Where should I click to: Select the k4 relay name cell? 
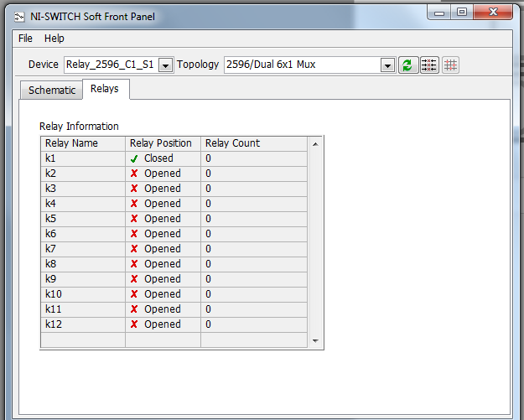pyautogui.click(x=83, y=204)
